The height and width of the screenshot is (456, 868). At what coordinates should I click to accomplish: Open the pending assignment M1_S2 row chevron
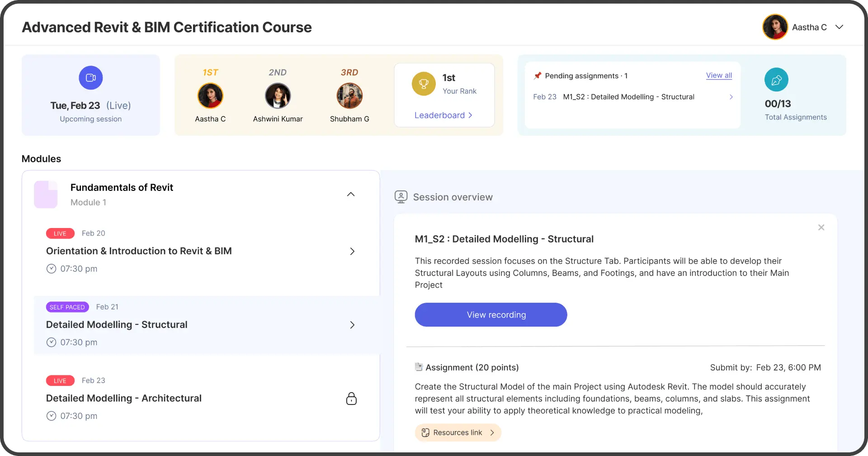pos(731,97)
